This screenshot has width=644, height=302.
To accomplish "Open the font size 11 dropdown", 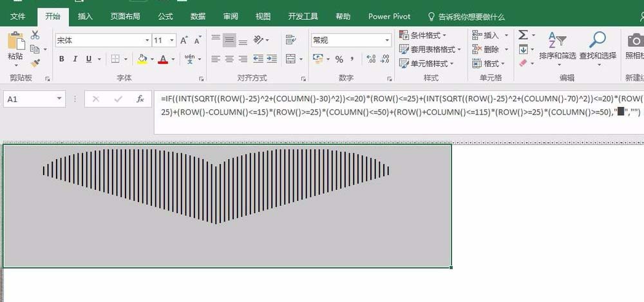I will pyautogui.click(x=172, y=41).
